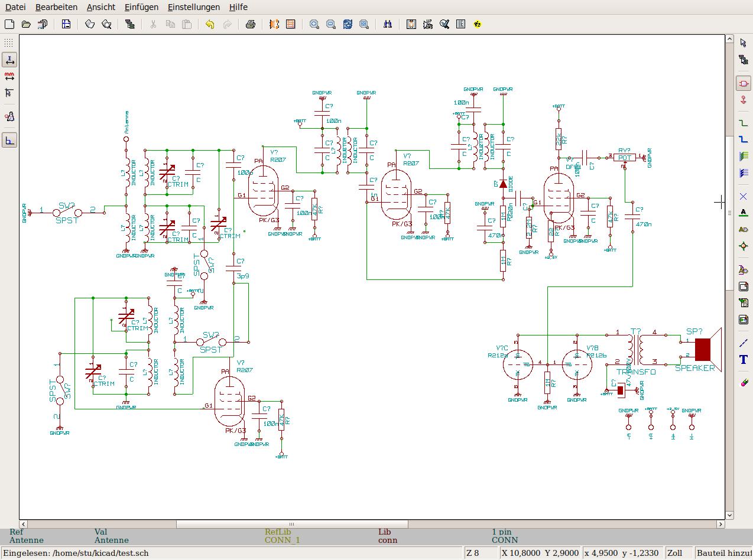Select the place bus tool
Image resolution: width=753 pixels, height=560 pixels.
[x=744, y=139]
